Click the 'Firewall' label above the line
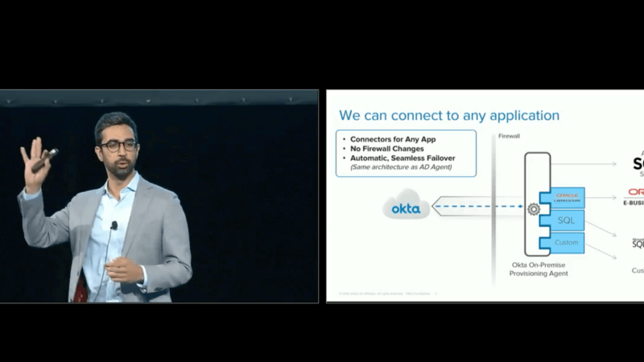 510,136
